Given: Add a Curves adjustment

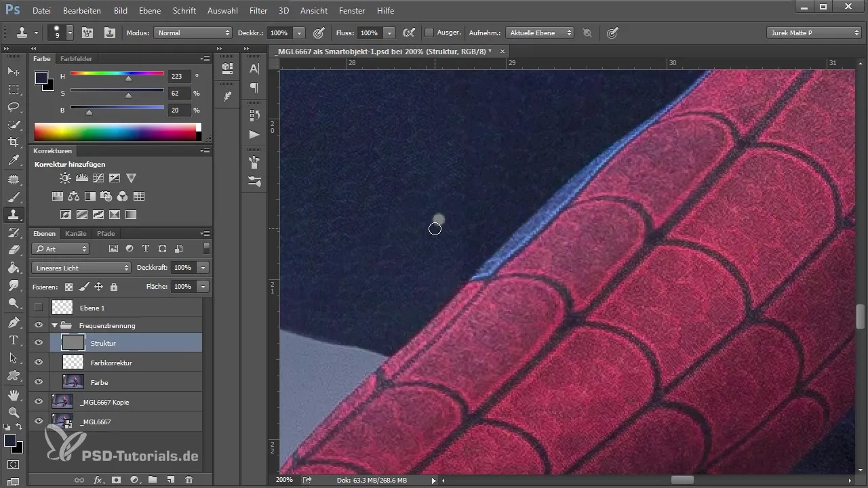Looking at the screenshot, I should [98, 178].
